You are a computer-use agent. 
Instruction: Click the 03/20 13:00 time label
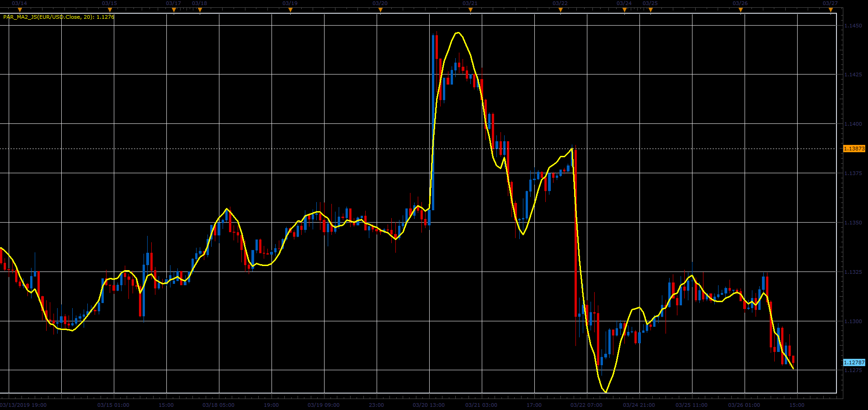(x=429, y=405)
